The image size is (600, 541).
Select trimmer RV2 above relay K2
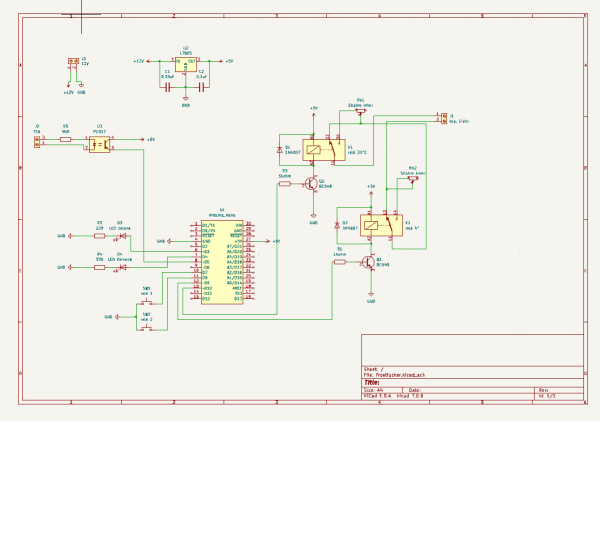412,178
